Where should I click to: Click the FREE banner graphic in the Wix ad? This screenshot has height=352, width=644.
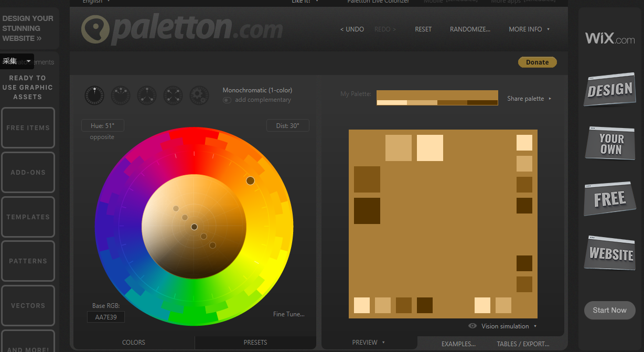(609, 198)
